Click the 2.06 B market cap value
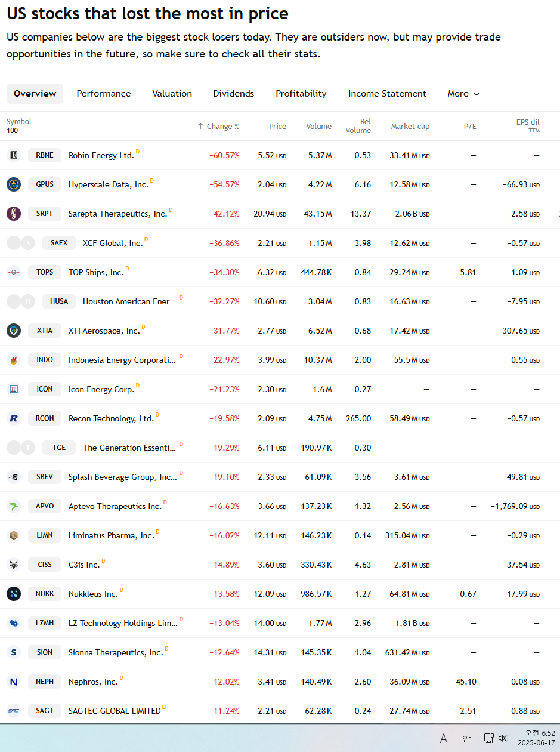This screenshot has height=752, width=560. [412, 214]
